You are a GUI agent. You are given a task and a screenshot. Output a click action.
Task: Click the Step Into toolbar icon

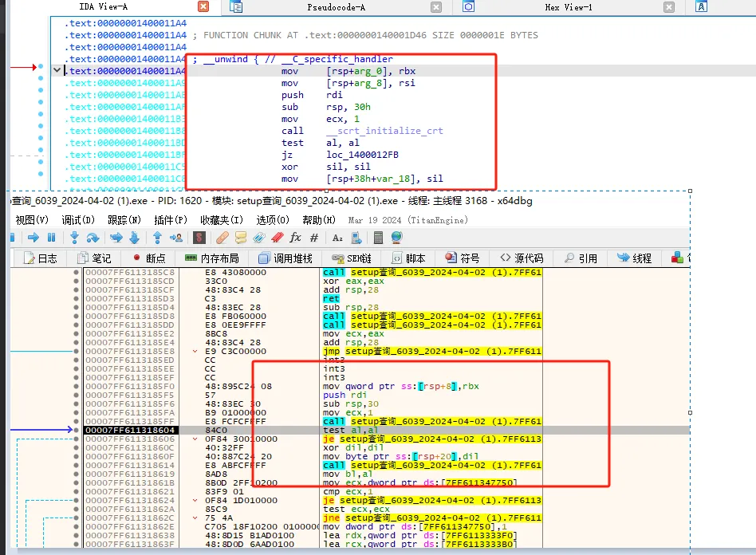click(74, 238)
